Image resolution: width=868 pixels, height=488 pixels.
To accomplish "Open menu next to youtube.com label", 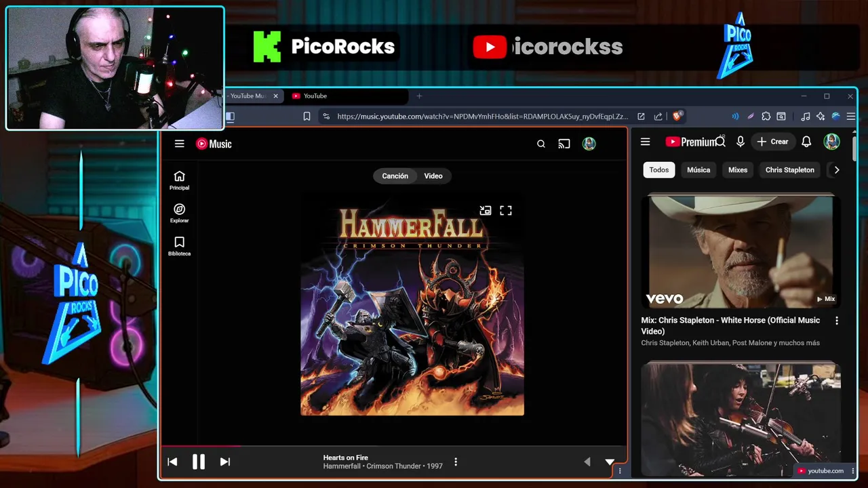I will pos(853,470).
